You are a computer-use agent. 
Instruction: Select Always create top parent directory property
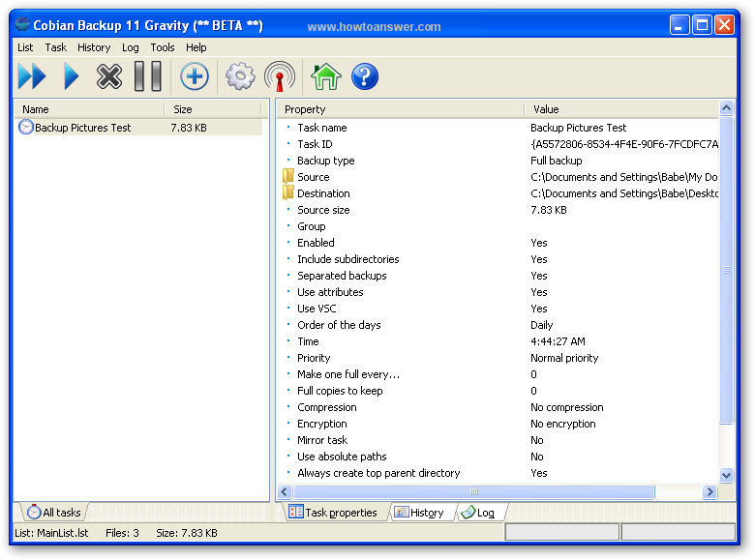coord(498,473)
